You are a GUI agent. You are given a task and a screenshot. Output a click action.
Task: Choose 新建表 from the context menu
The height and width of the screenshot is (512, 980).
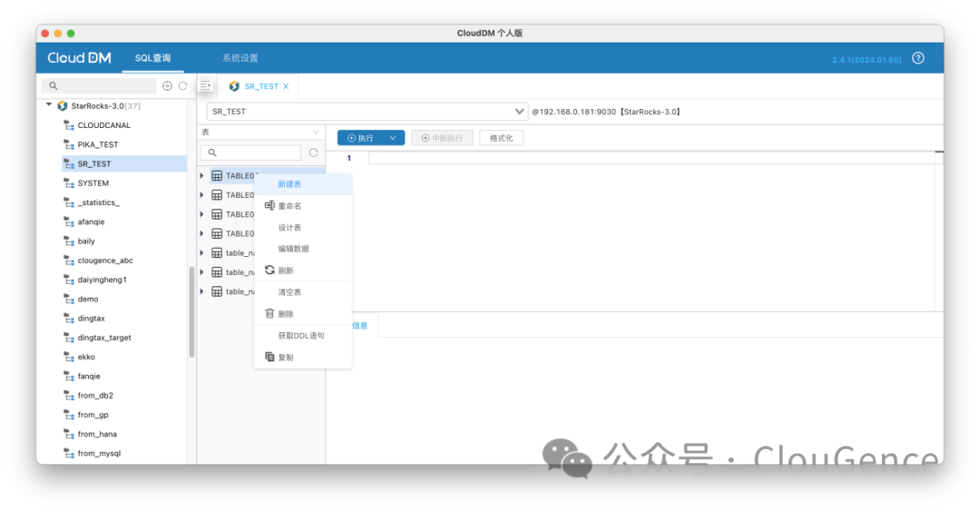[x=303, y=184]
